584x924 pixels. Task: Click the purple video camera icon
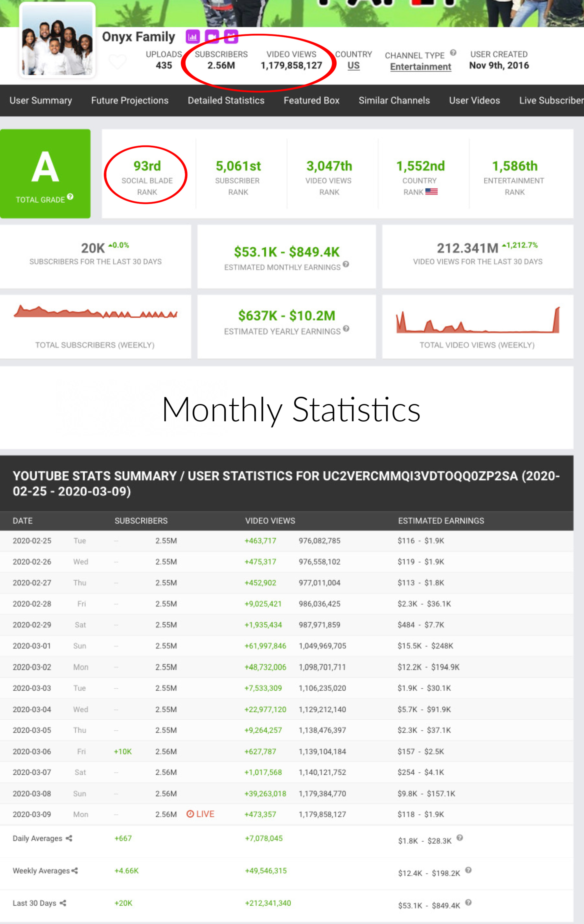212,37
